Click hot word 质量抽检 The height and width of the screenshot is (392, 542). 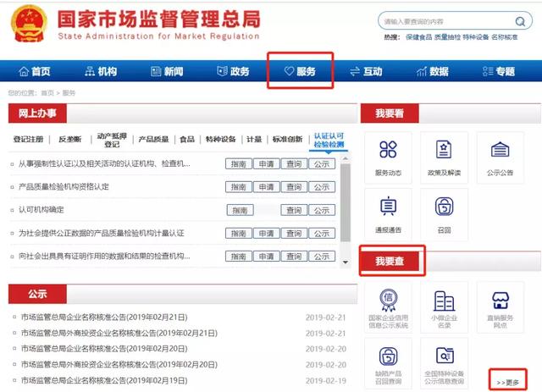pos(447,37)
